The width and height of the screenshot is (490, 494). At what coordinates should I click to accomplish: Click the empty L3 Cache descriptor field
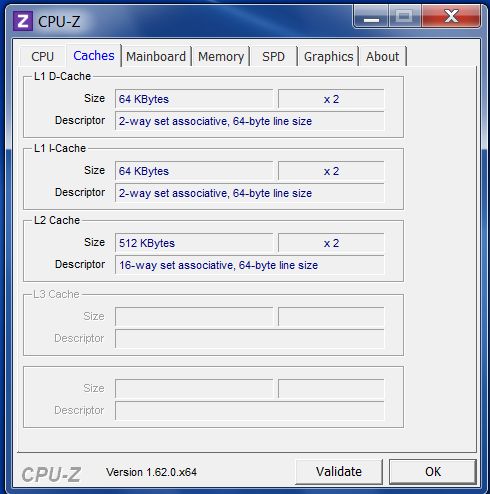click(249, 338)
